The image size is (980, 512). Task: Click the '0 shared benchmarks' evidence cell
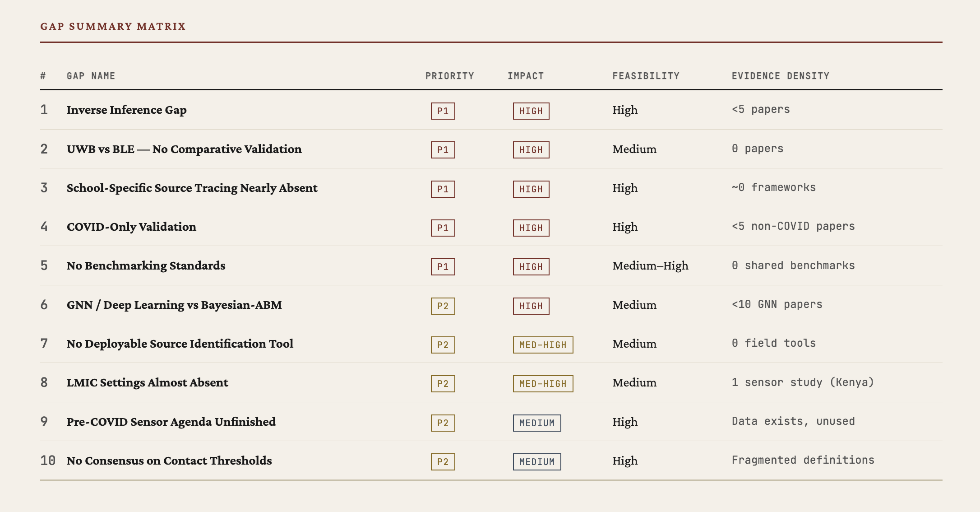click(793, 265)
